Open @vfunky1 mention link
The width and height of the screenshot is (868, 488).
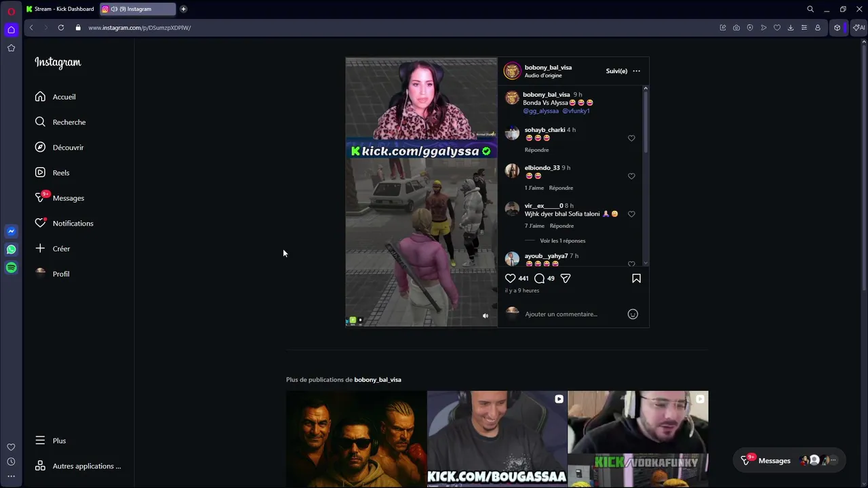point(576,111)
